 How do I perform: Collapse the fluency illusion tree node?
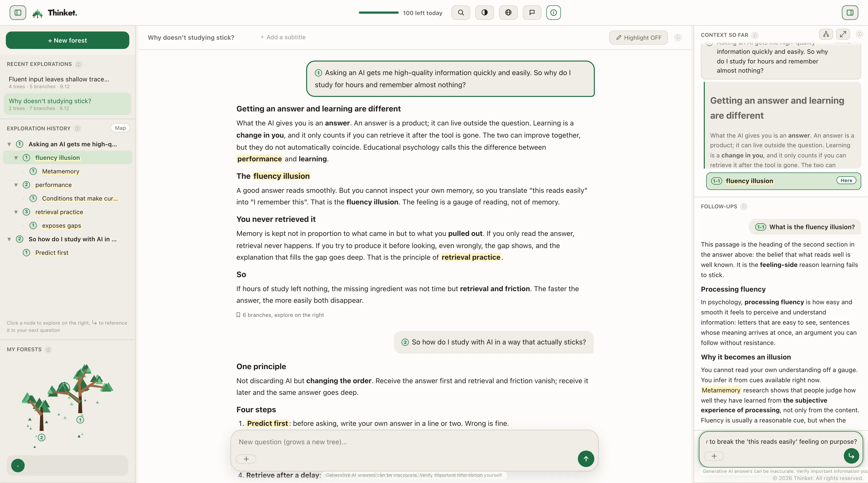(x=16, y=158)
